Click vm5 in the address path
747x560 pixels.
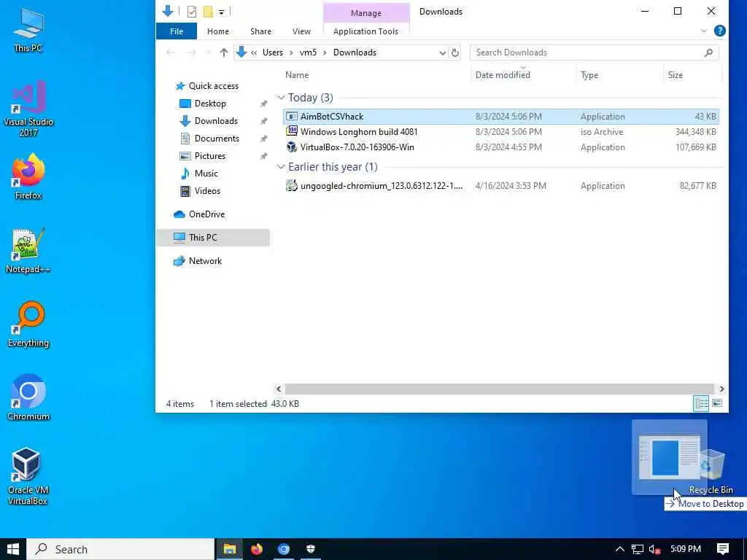click(308, 52)
